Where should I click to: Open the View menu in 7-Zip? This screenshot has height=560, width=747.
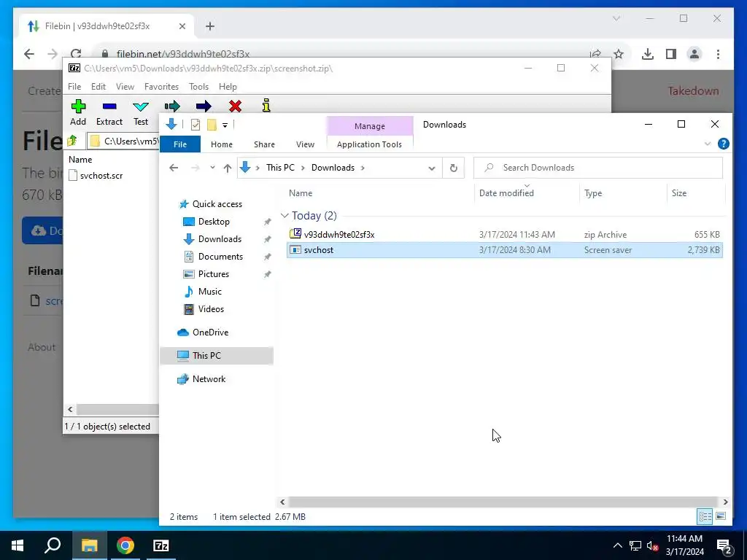coord(125,87)
